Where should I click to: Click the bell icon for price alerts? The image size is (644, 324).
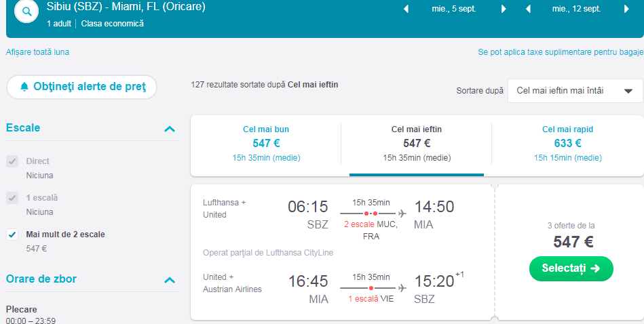pos(25,87)
